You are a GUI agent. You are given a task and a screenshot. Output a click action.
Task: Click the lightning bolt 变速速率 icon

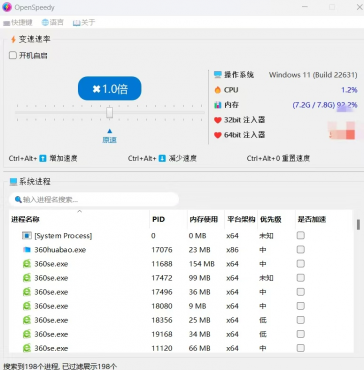tap(13, 40)
